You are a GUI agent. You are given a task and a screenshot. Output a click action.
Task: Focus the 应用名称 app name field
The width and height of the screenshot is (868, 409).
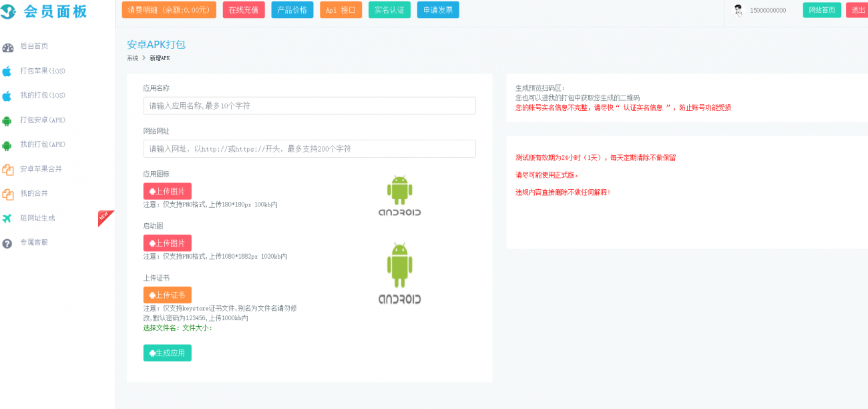(308, 106)
